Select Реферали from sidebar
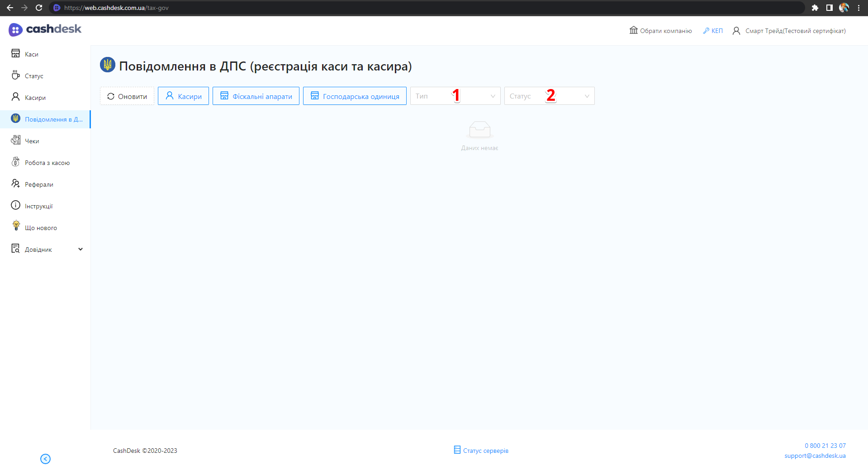This screenshot has width=868, height=470. pyautogui.click(x=39, y=184)
